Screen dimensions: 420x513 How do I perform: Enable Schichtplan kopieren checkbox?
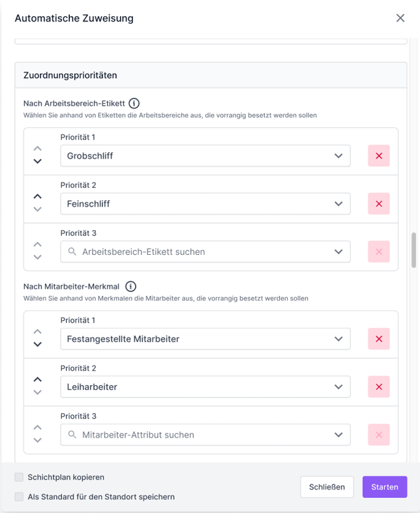(20, 477)
